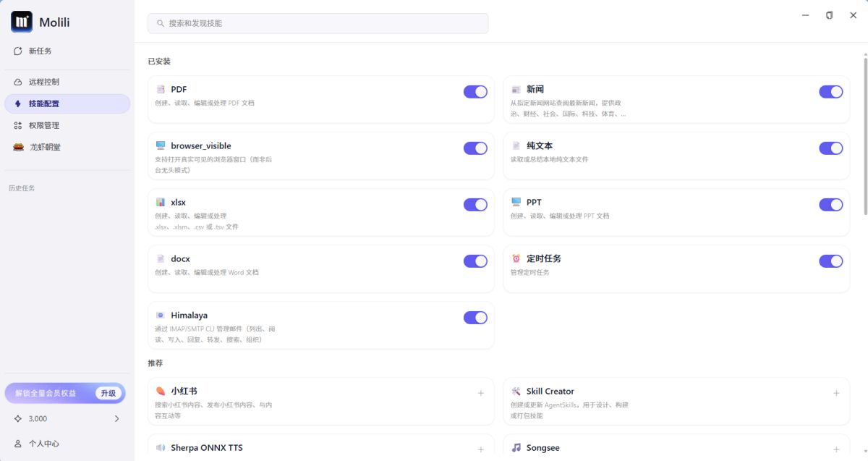Click the Songsee music note icon
The width and height of the screenshot is (868, 461).
tap(516, 448)
